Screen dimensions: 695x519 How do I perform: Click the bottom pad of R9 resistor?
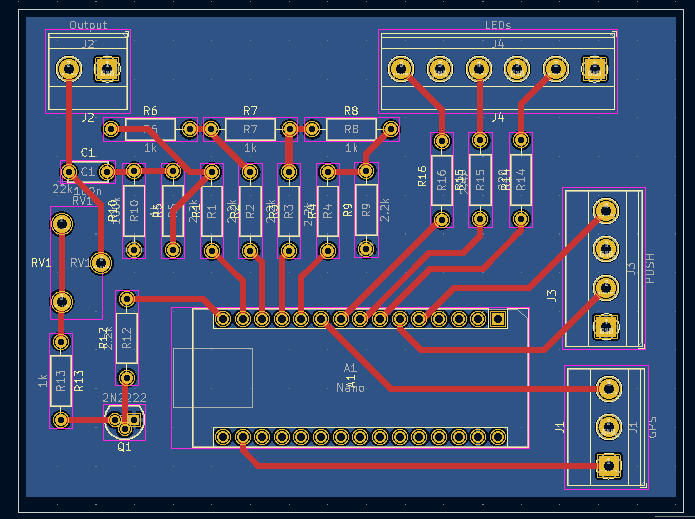point(366,249)
